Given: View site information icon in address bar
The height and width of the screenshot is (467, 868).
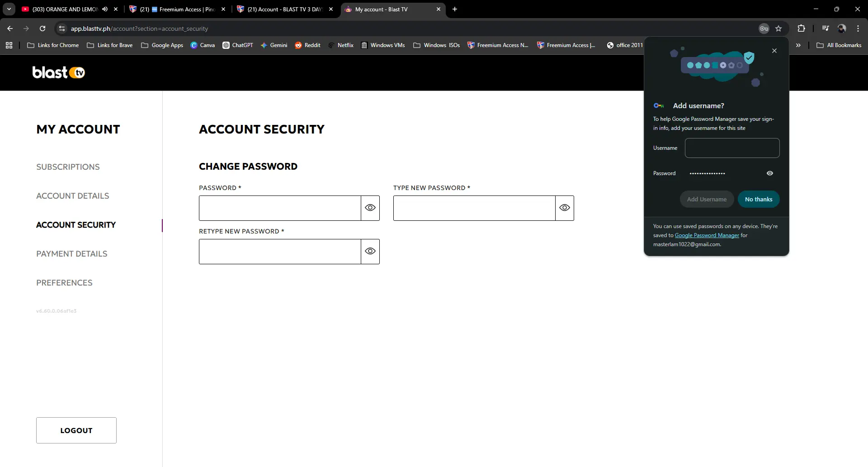Looking at the screenshot, I should (x=62, y=29).
